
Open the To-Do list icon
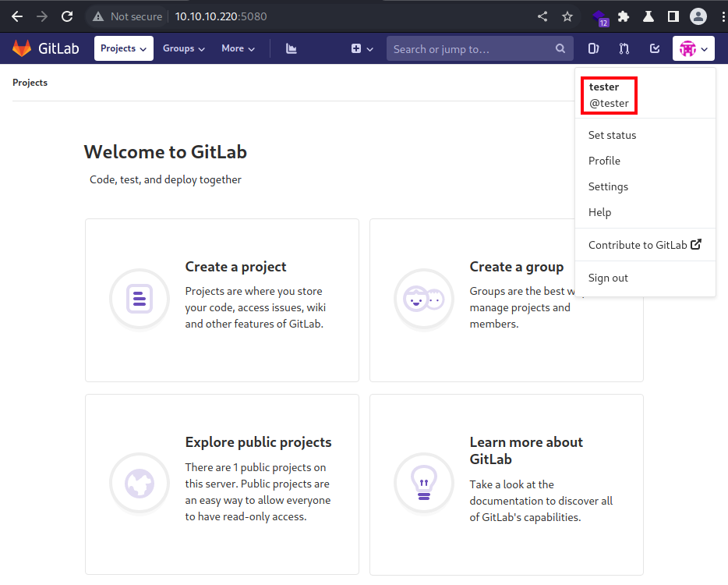coord(655,48)
